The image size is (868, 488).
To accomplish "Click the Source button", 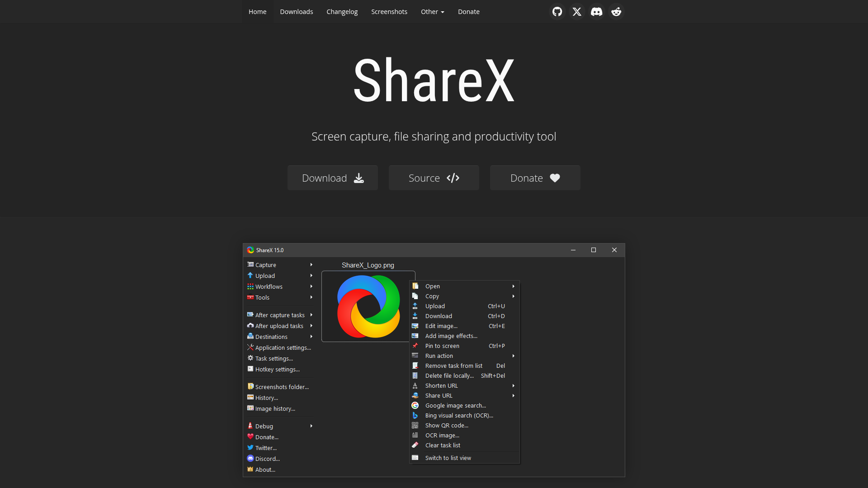I will point(434,178).
